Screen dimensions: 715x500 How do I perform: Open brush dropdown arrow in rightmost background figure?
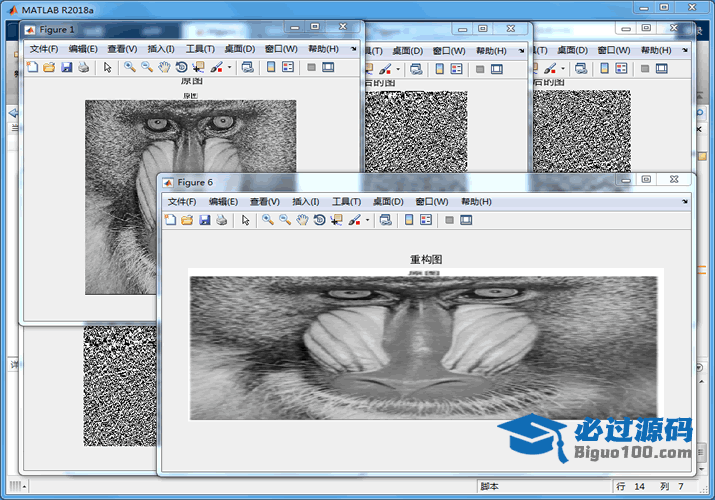point(563,69)
